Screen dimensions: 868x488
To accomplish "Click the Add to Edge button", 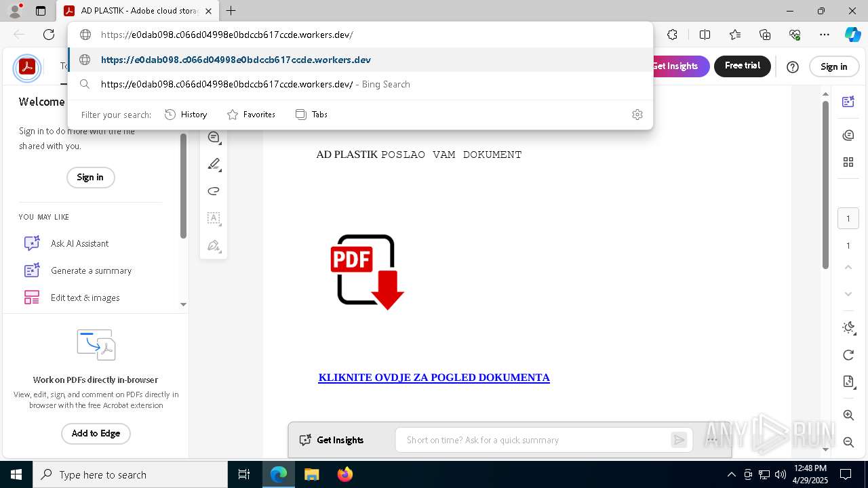I will 96,434.
